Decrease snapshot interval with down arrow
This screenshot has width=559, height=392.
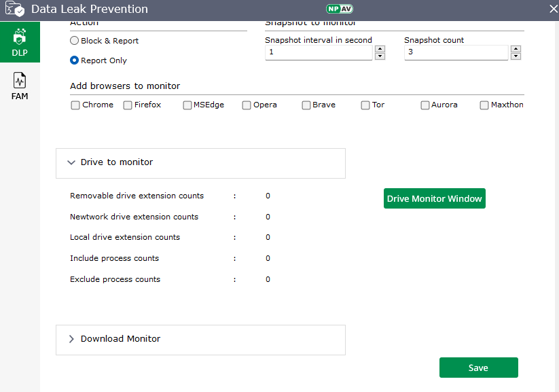pos(380,56)
